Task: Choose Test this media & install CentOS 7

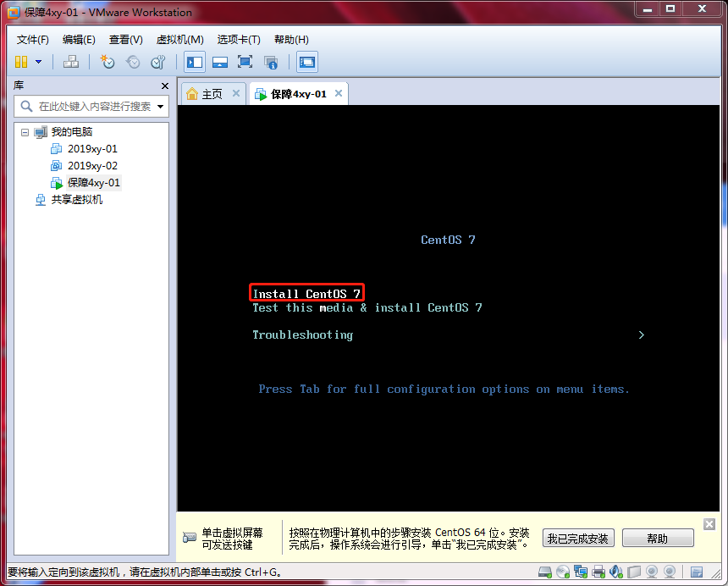Action: [367, 307]
